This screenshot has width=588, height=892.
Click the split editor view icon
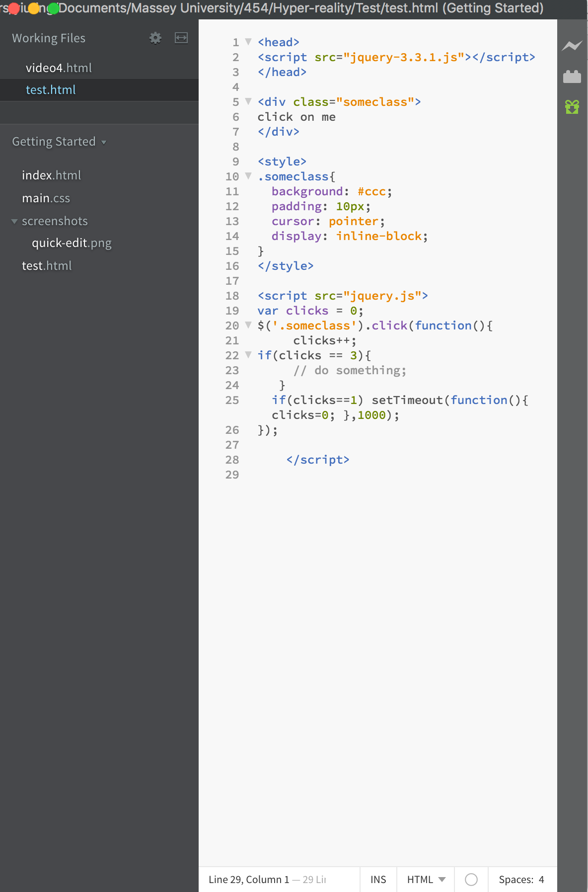tap(181, 38)
